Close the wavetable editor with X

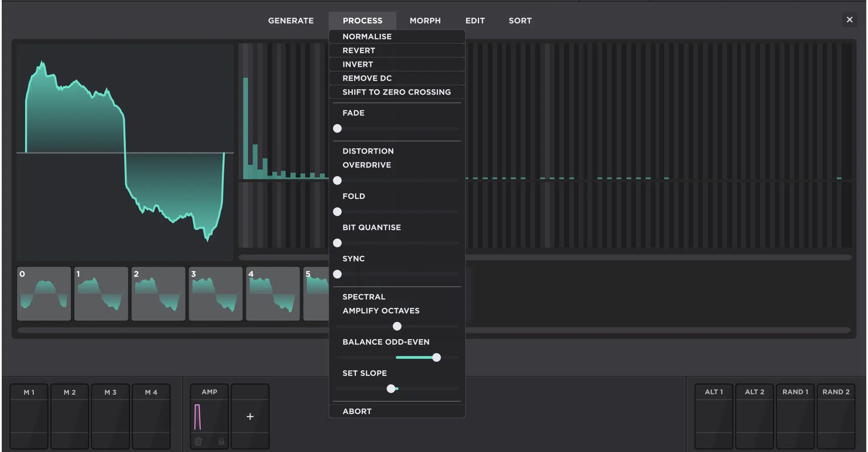click(849, 20)
